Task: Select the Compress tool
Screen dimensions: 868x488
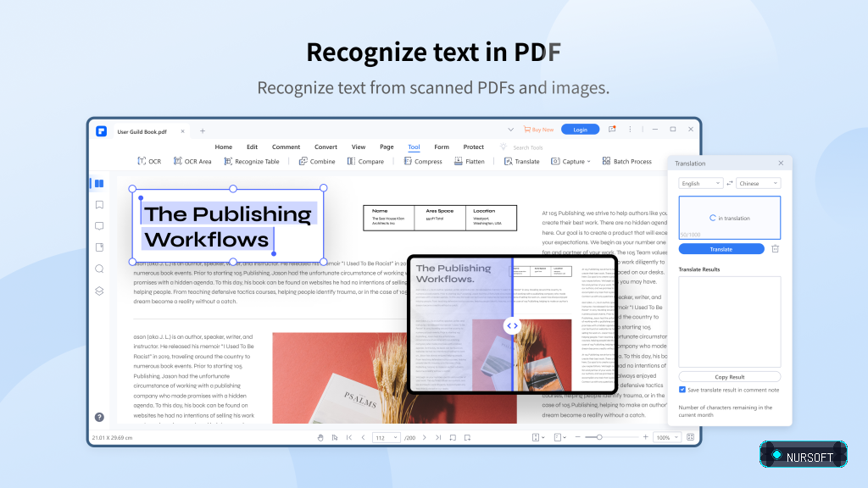Action: [423, 161]
